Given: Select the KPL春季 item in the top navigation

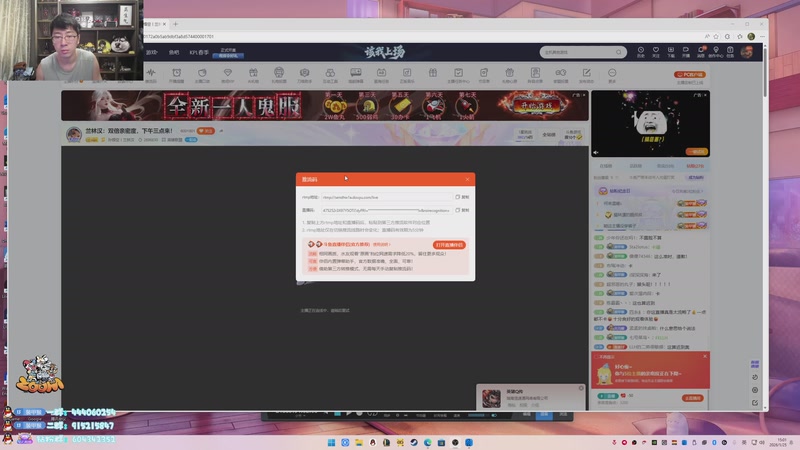Looking at the screenshot, I should pyautogui.click(x=199, y=52).
